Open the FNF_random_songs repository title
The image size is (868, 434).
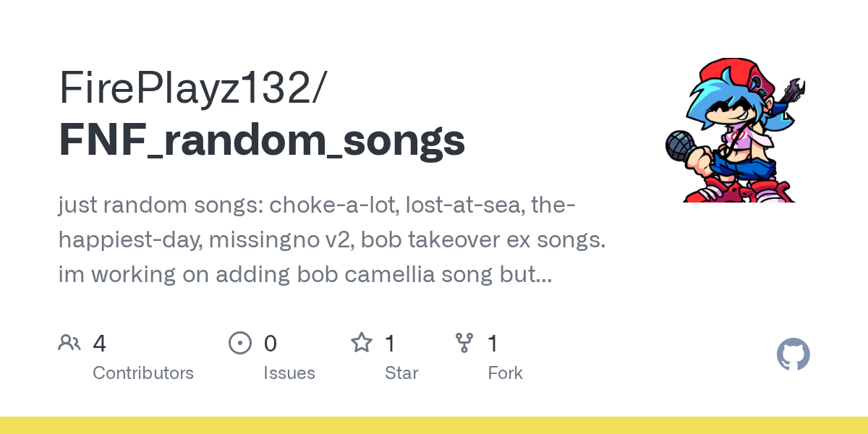[262, 140]
